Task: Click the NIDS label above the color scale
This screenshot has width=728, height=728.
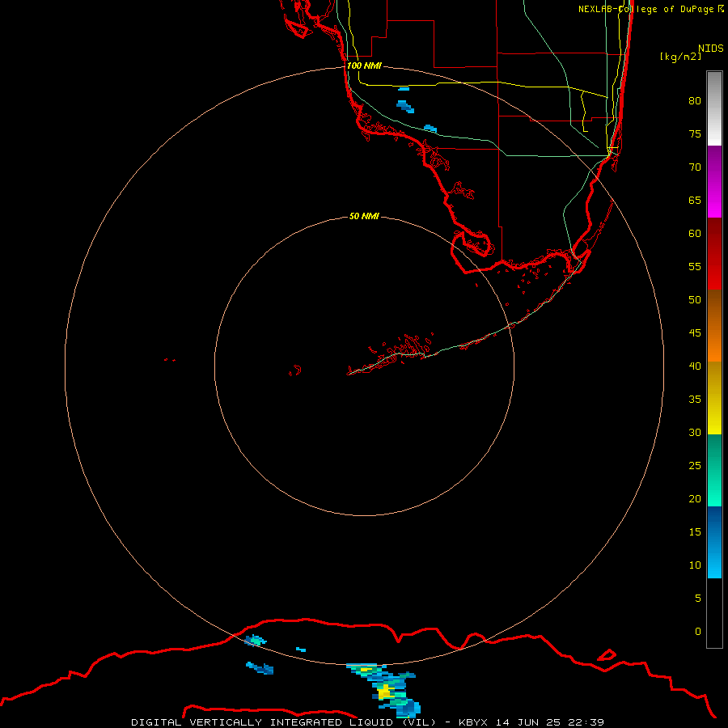Action: (711, 49)
